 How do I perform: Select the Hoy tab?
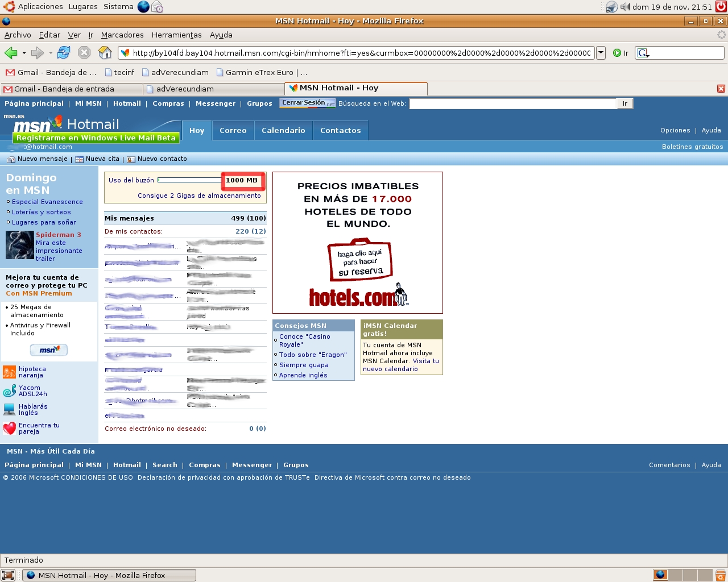[197, 130]
